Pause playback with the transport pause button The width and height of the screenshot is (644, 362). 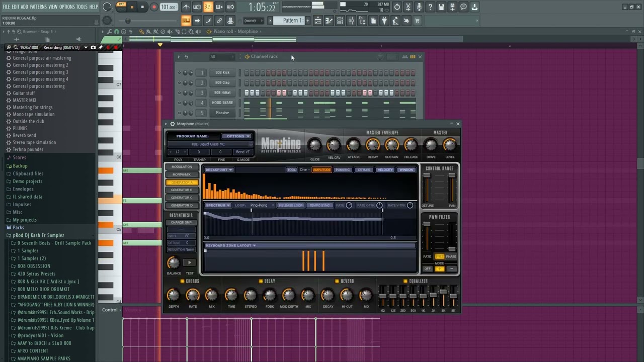(x=132, y=7)
